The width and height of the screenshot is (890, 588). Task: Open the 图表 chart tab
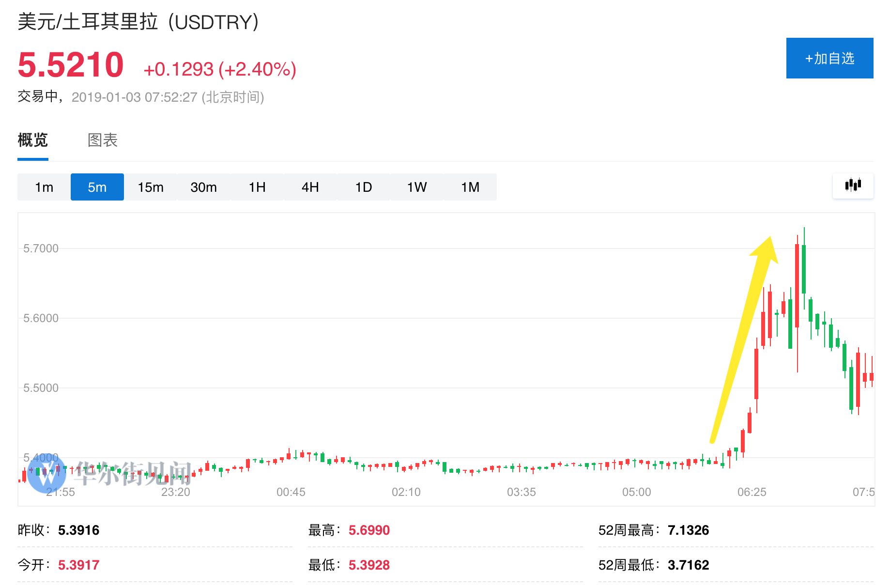(103, 140)
